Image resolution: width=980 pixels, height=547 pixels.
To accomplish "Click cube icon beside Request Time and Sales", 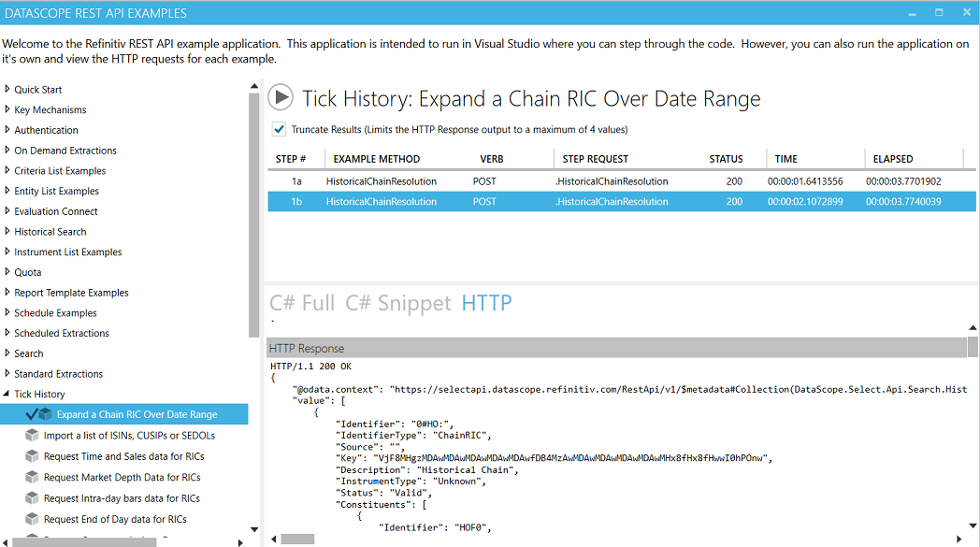I will (32, 456).
